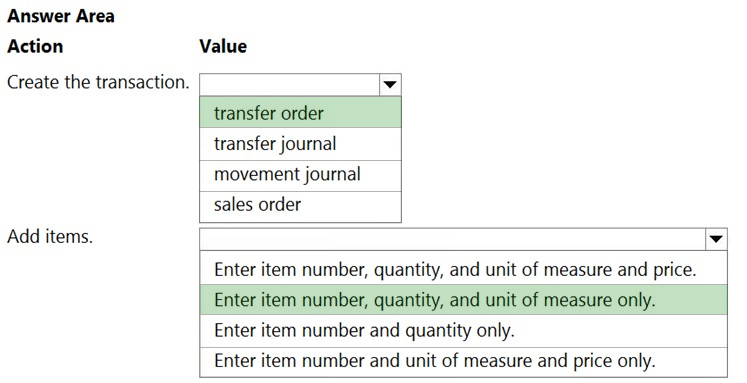Click the Create the transaction label
The image size is (747, 383).
click(98, 82)
